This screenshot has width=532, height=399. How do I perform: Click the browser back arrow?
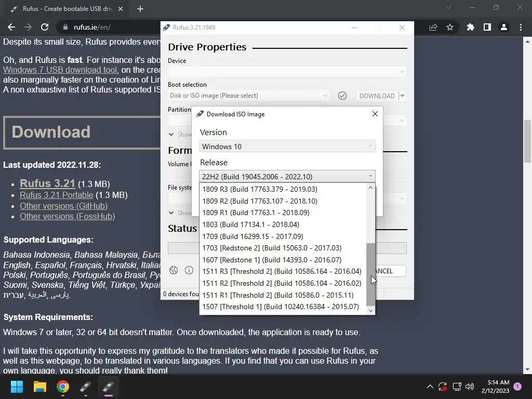click(x=11, y=27)
